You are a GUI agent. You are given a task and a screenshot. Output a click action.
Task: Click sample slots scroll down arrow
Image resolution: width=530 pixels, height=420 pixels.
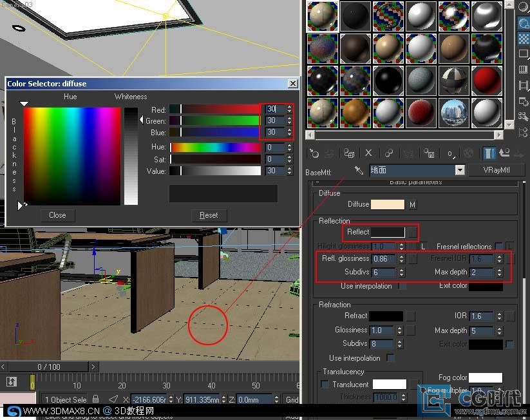click(x=509, y=125)
